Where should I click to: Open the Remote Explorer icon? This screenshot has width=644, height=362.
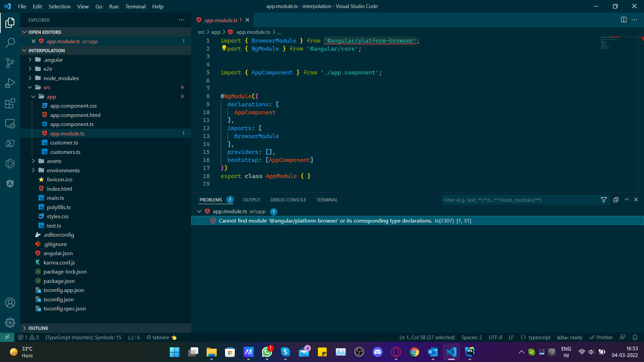point(10,124)
